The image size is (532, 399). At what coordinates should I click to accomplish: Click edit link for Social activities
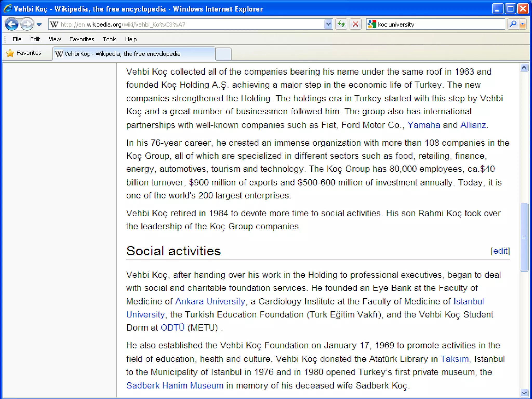[x=500, y=251]
